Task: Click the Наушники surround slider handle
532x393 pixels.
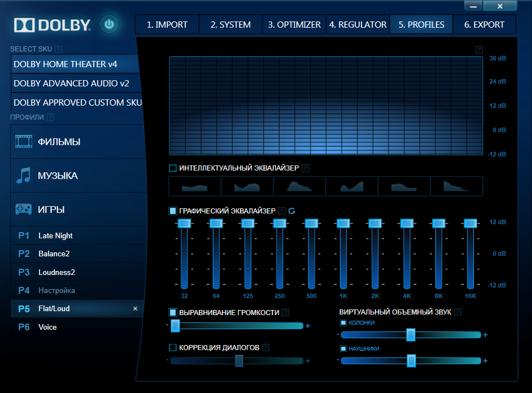Action: click(411, 361)
